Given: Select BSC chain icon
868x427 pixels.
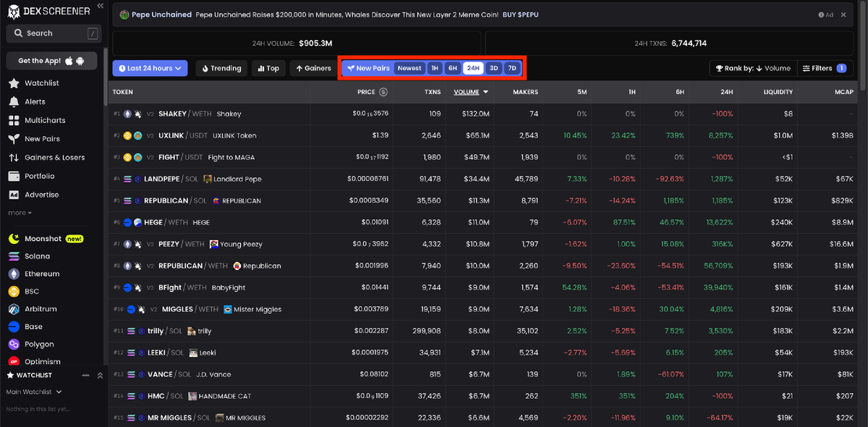Looking at the screenshot, I should [14, 292].
